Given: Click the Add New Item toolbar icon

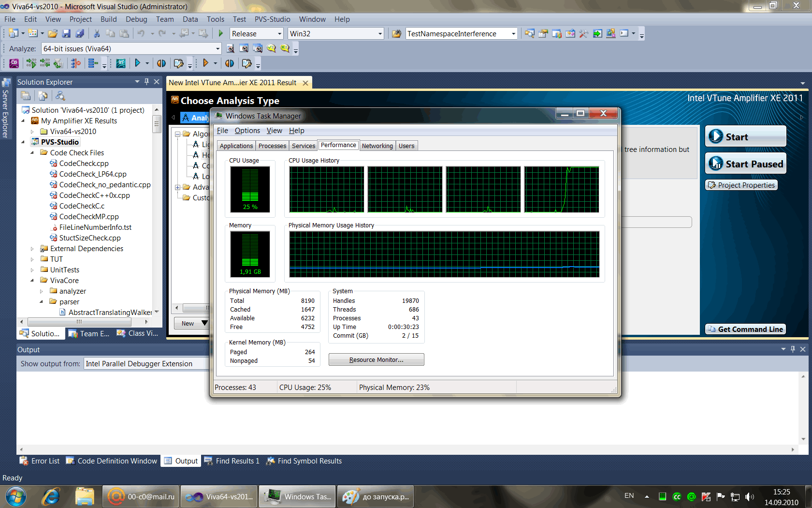Looking at the screenshot, I should click(x=32, y=33).
